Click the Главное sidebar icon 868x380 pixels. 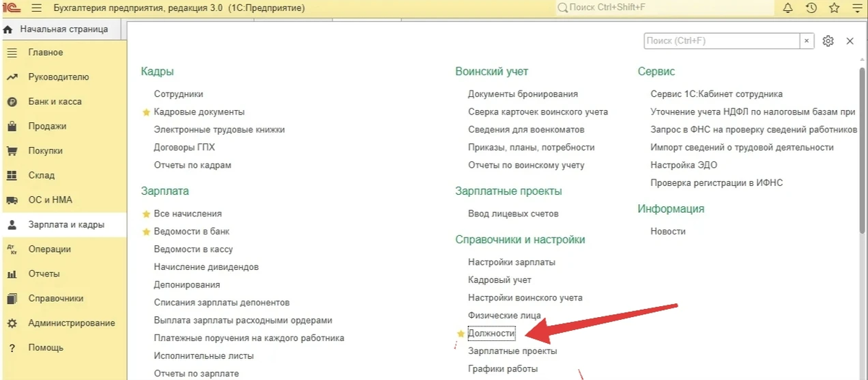click(12, 53)
